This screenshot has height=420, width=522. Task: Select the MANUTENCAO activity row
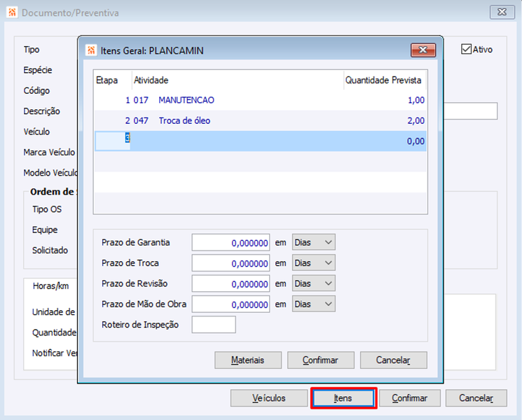coord(261,100)
